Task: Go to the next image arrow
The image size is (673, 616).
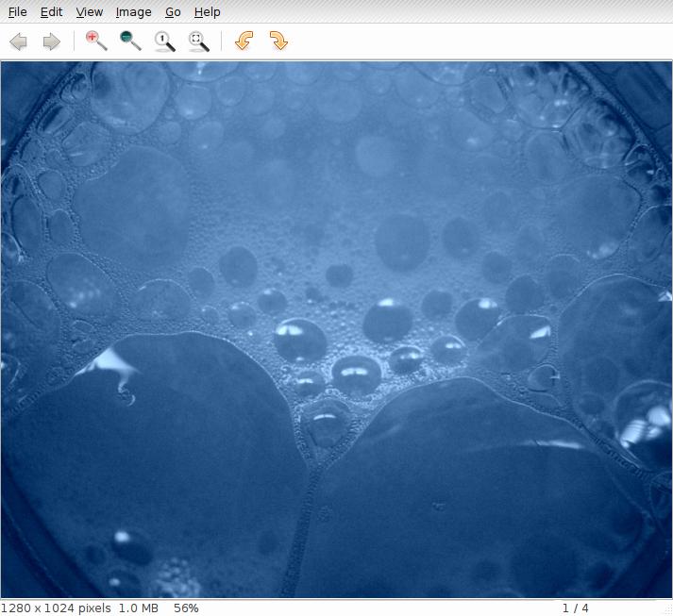Action: 52,42
